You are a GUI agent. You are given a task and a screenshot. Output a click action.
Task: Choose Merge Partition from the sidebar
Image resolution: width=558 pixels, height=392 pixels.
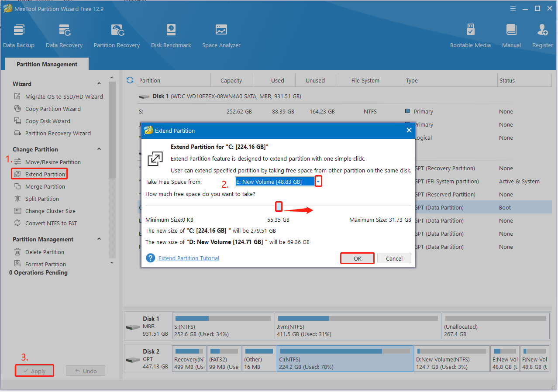point(45,186)
